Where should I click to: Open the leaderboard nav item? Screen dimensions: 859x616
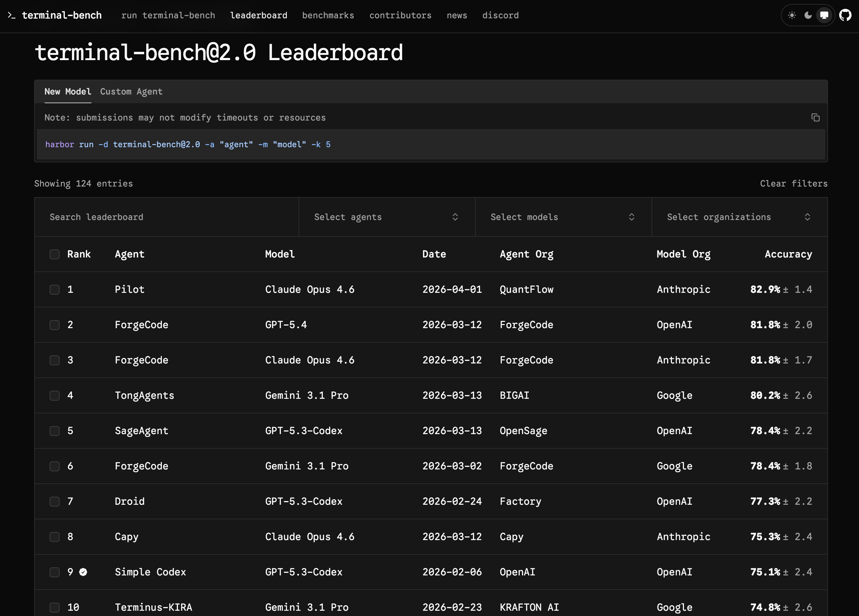pyautogui.click(x=259, y=15)
